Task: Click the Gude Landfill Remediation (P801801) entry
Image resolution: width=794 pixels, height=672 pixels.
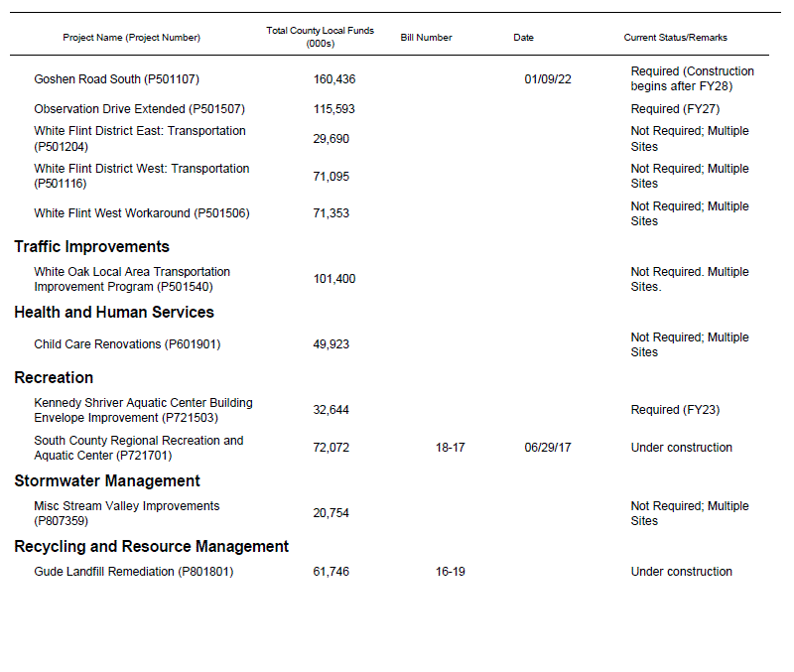Action: 133,572
